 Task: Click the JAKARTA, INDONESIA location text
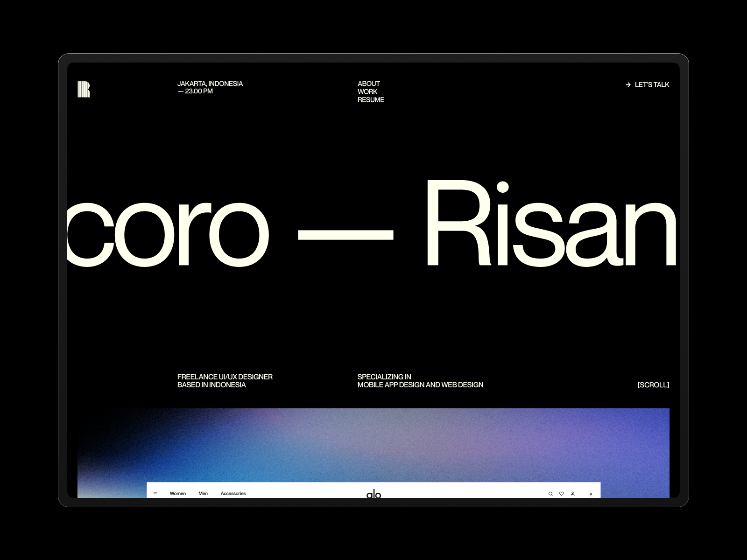click(x=210, y=84)
